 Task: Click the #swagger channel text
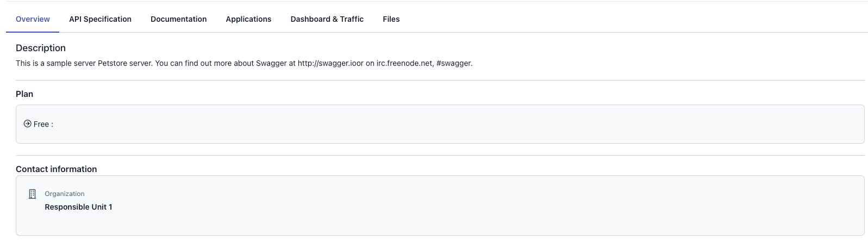454,63
